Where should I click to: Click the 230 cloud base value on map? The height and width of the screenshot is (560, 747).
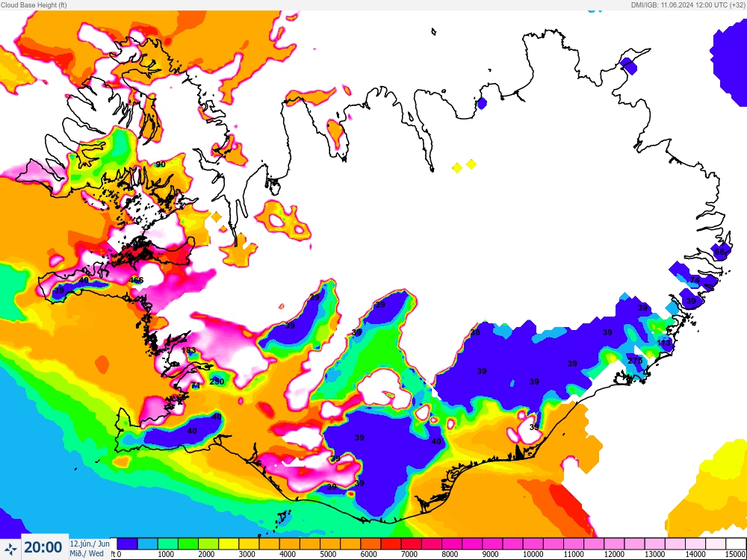tap(217, 382)
